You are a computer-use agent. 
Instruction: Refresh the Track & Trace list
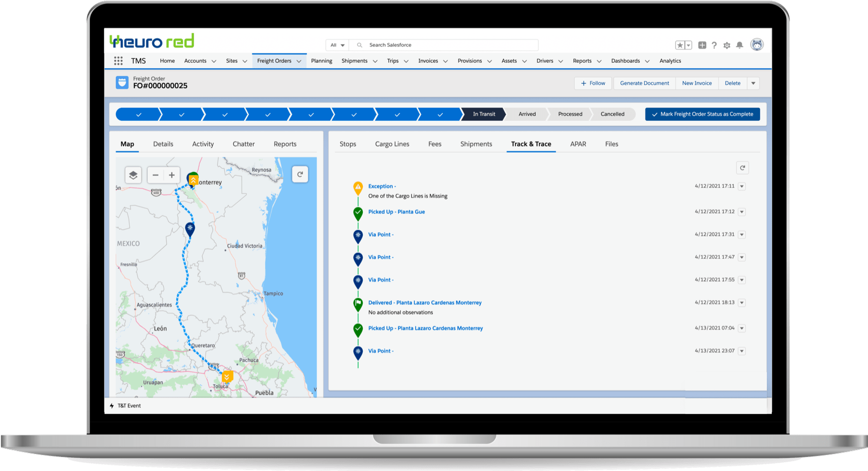pyautogui.click(x=742, y=168)
